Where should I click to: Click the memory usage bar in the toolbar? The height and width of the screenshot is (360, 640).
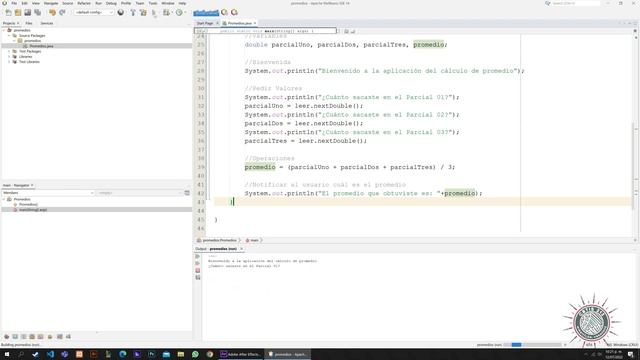coord(206,13)
